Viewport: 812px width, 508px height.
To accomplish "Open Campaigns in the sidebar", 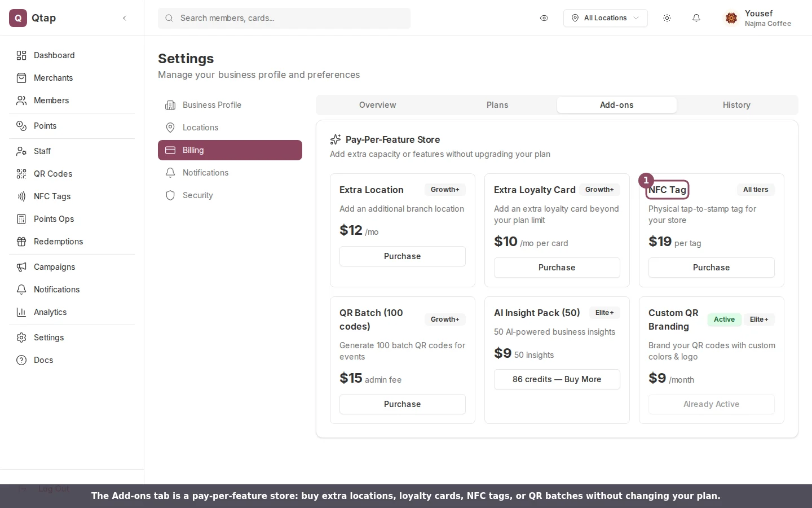I will pyautogui.click(x=72, y=267).
